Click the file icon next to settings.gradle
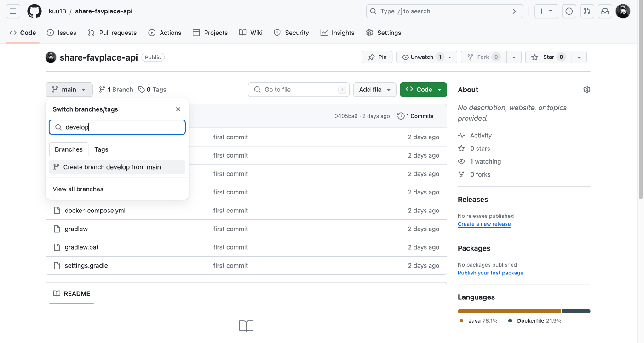 [57, 266]
